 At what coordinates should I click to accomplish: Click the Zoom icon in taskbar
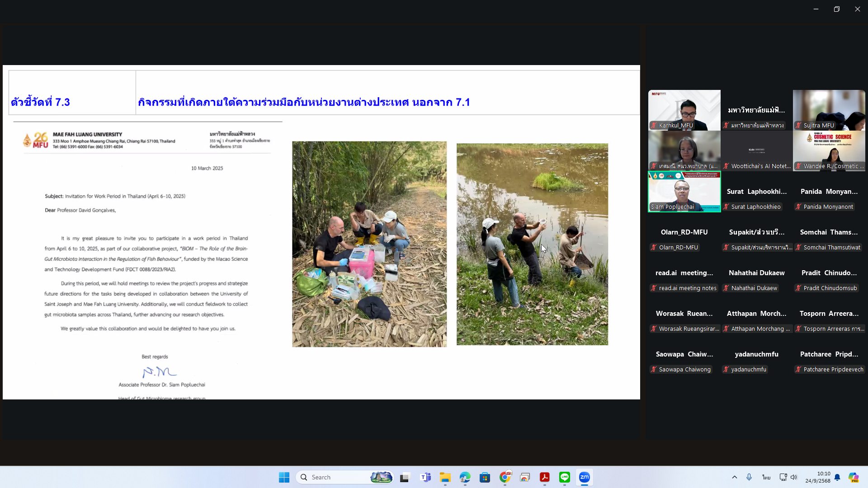coord(584,477)
